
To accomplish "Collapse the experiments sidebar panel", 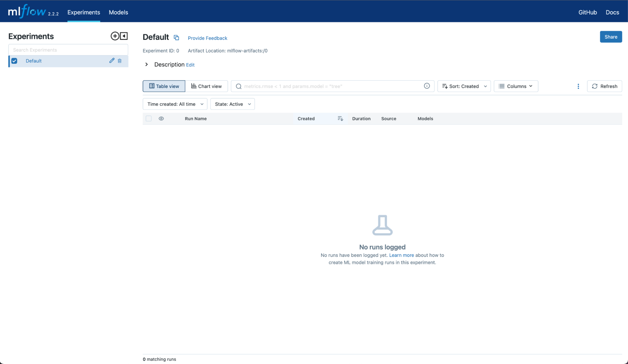I will (x=124, y=36).
